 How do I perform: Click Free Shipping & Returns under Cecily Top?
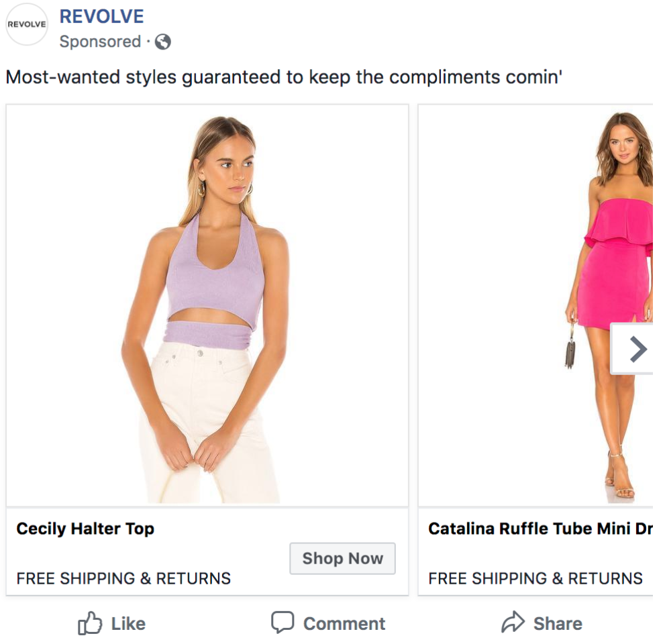coord(123,578)
